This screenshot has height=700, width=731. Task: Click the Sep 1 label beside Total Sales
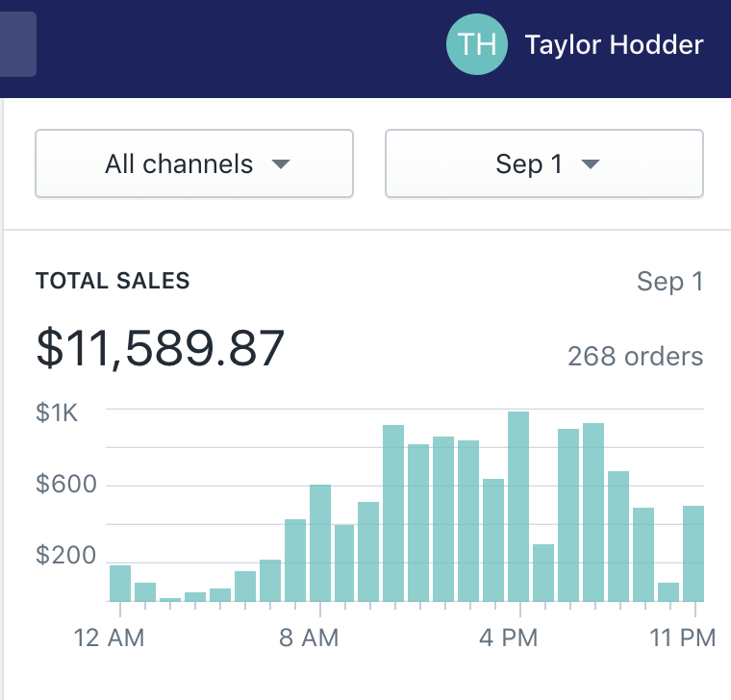click(x=669, y=282)
